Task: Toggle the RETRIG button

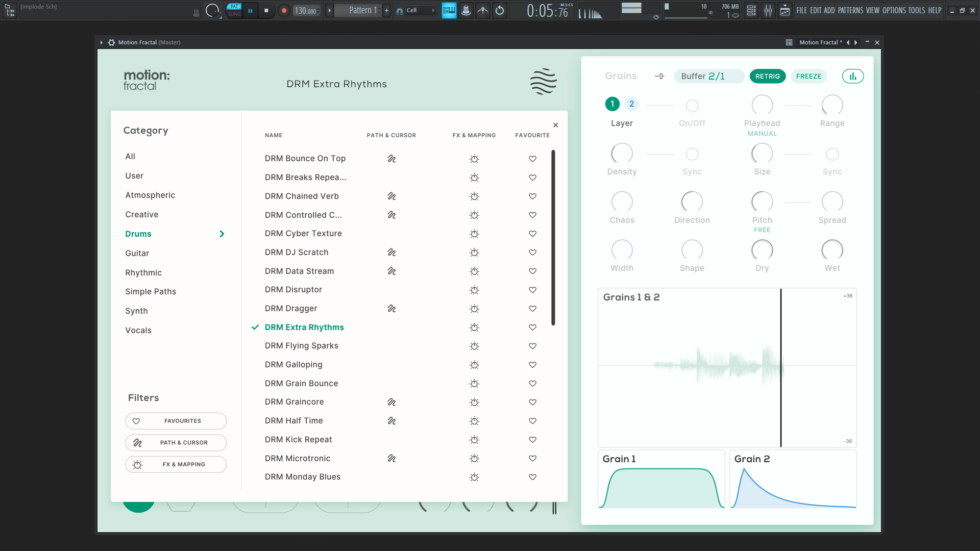Action: pyautogui.click(x=767, y=77)
